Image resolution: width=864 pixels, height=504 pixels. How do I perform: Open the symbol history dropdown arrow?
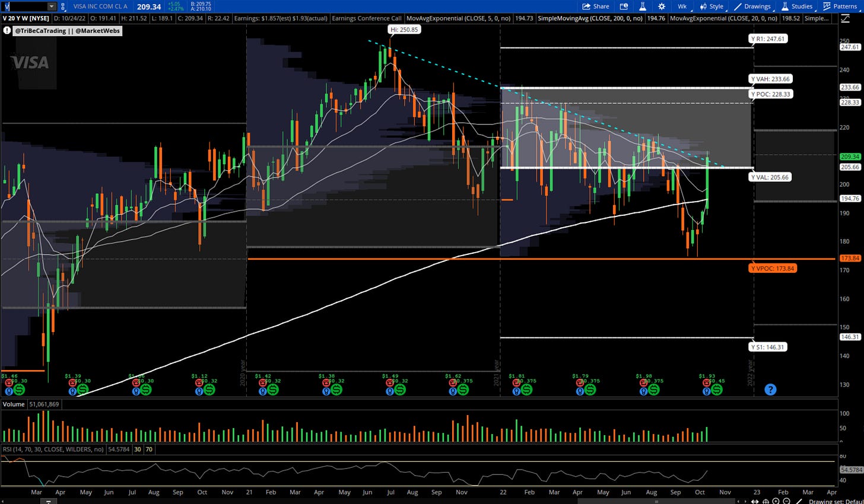(52, 7)
